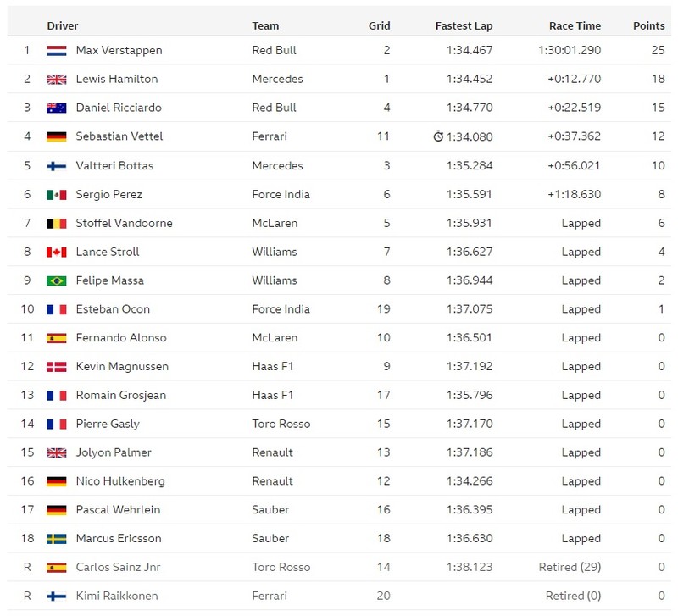
Task: Click the Toro Rosso team for Pierre Gasly
Action: (x=281, y=424)
